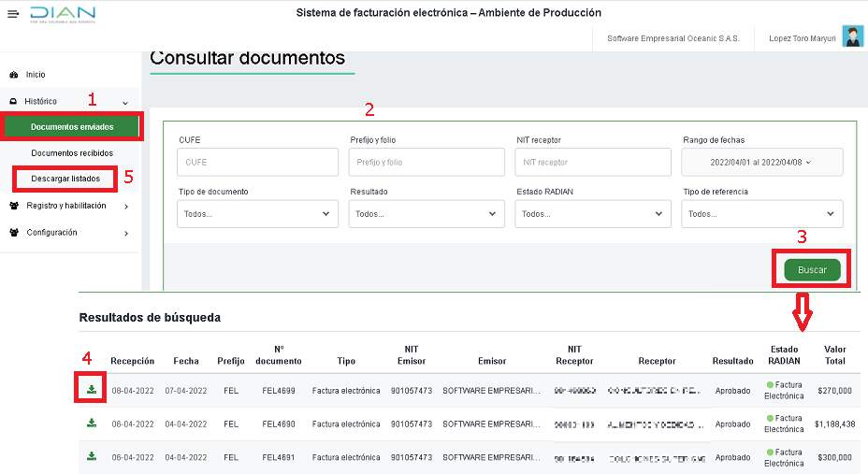
Task: Open the Tipo de documento dropdown
Action: click(x=257, y=214)
